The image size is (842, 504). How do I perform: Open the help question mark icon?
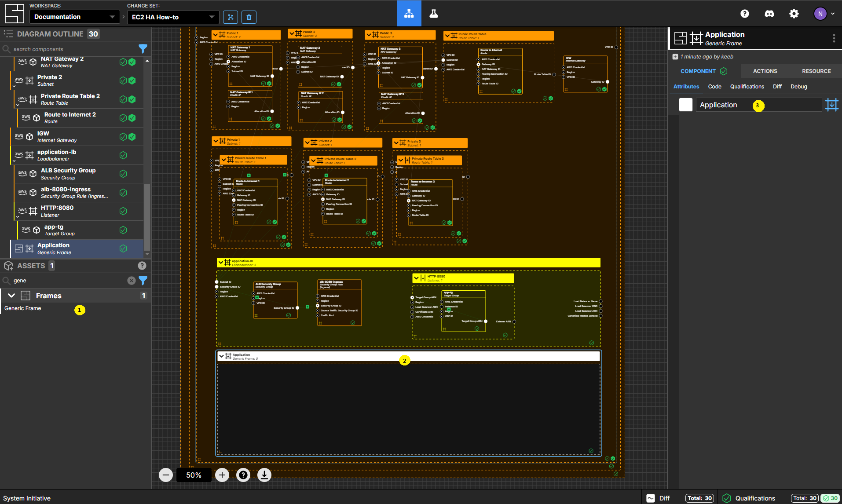745,14
